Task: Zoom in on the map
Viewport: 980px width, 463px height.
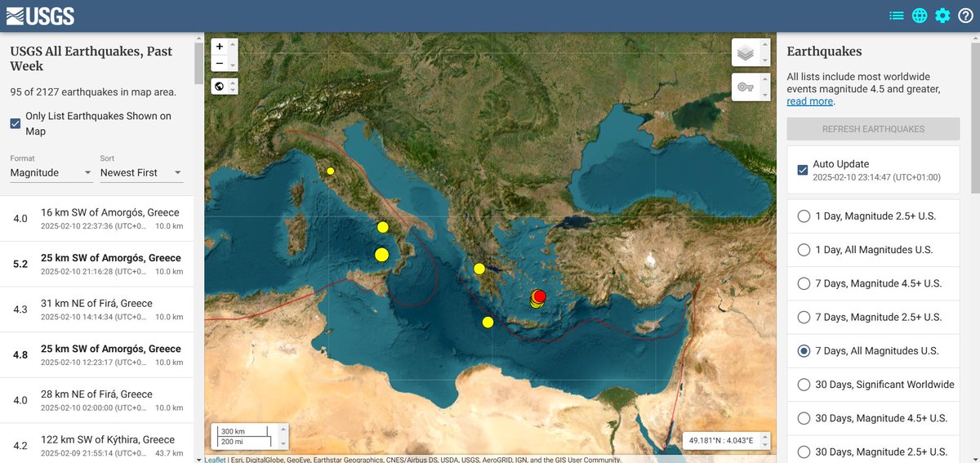Action: click(219, 47)
